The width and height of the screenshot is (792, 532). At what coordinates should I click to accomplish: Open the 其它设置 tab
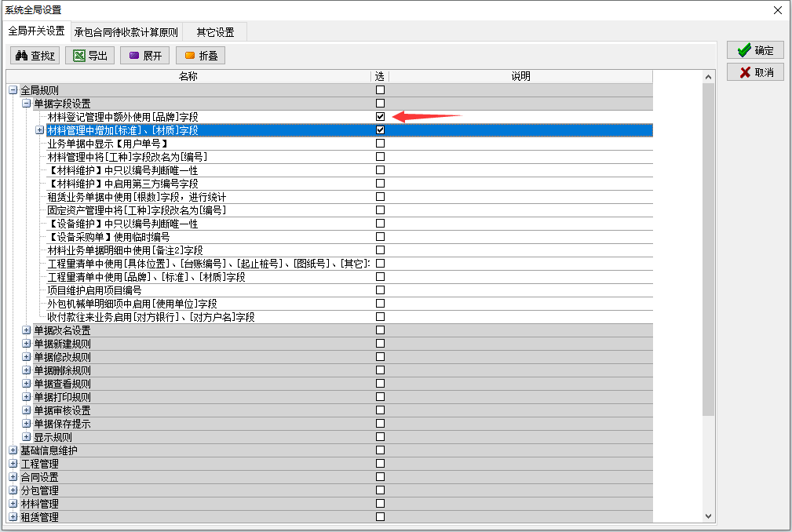click(x=215, y=32)
